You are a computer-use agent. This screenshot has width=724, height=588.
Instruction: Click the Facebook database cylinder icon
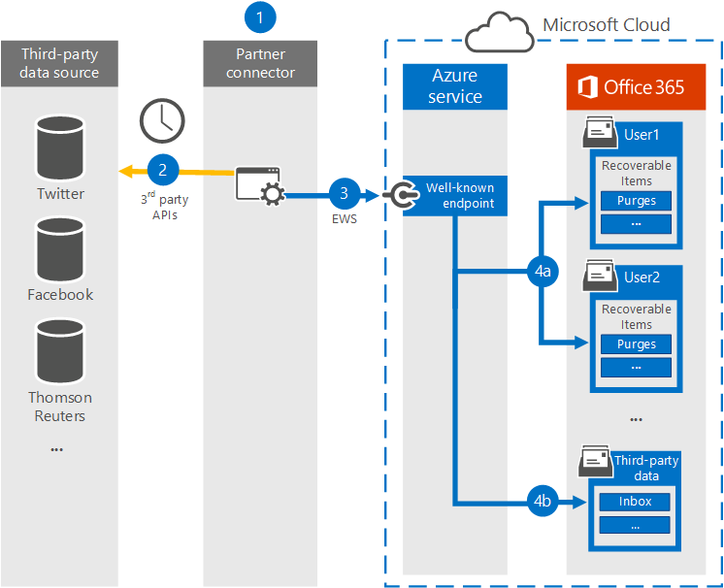pos(60,249)
